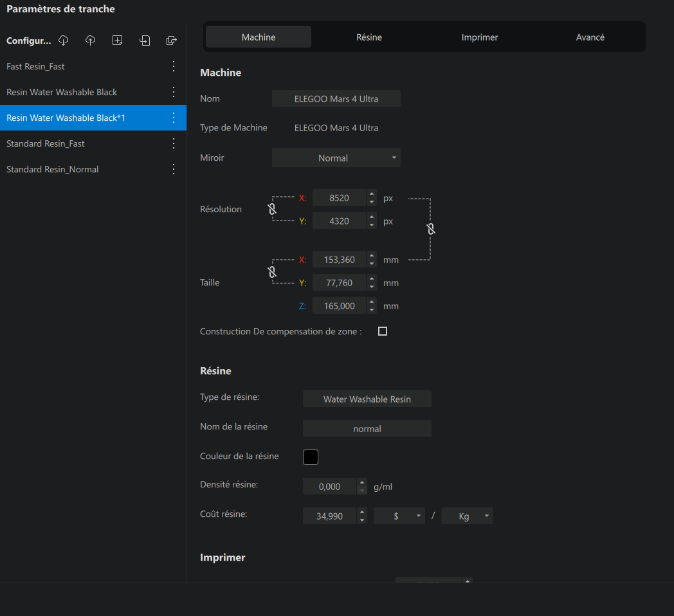Click the cloud download configuration icon
Screen dimensions: 674x616
pyautogui.click(x=63, y=41)
